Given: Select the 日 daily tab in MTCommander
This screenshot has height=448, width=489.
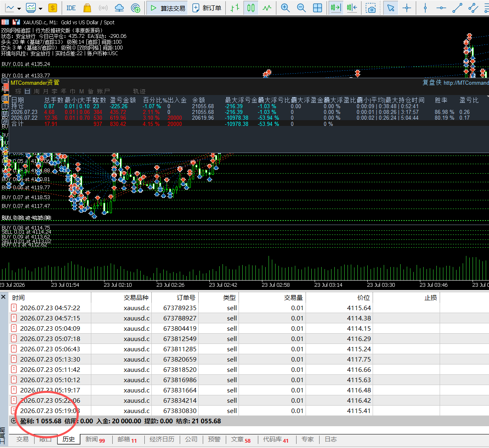Looking at the screenshot, I should coord(28,91).
